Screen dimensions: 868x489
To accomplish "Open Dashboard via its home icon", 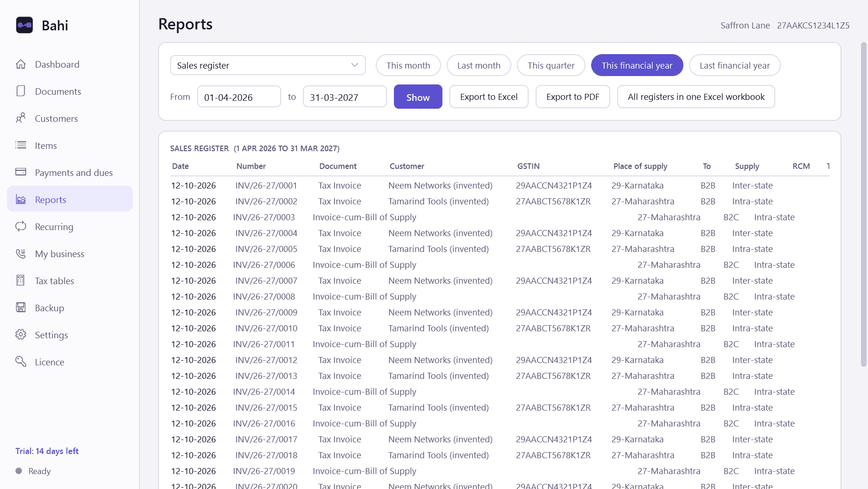I will 21,64.
